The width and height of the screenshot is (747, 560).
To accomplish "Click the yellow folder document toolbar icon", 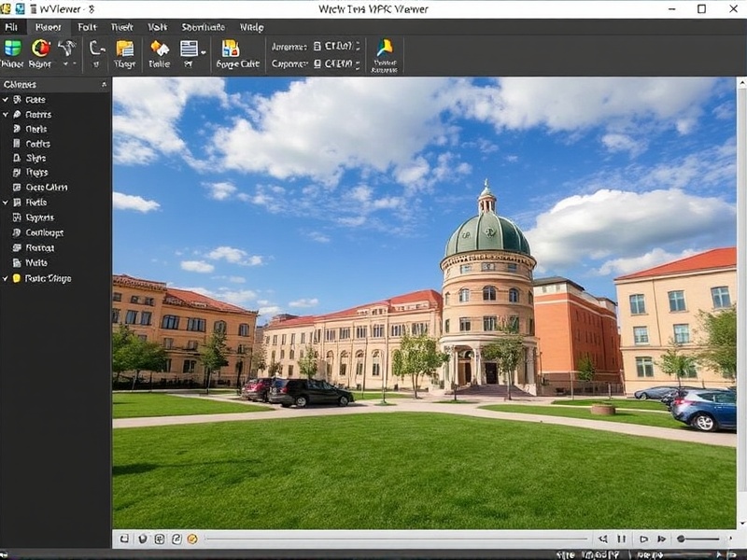I will [125, 49].
